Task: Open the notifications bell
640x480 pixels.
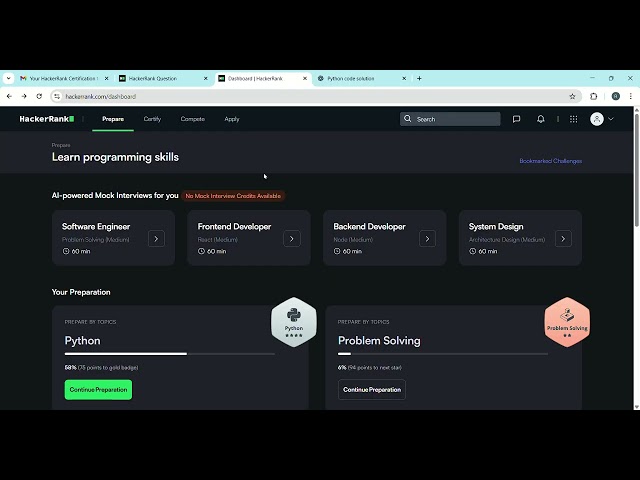Action: [540, 119]
